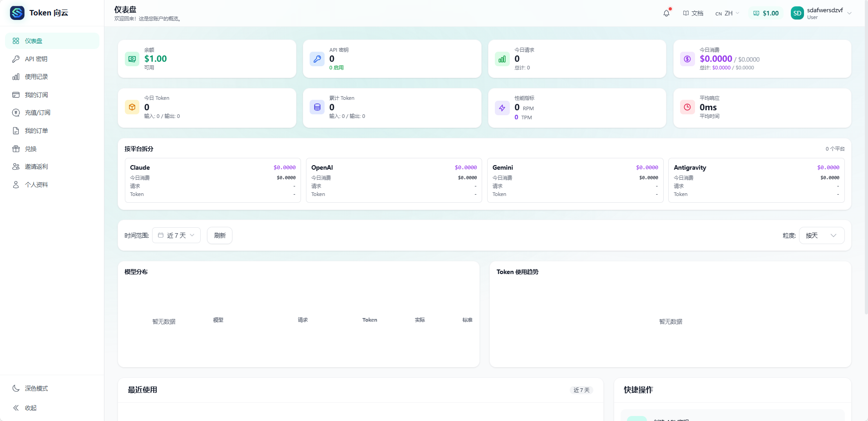This screenshot has height=421, width=868.
Task: Click the moon icon for 深色模式
Action: pos(16,388)
